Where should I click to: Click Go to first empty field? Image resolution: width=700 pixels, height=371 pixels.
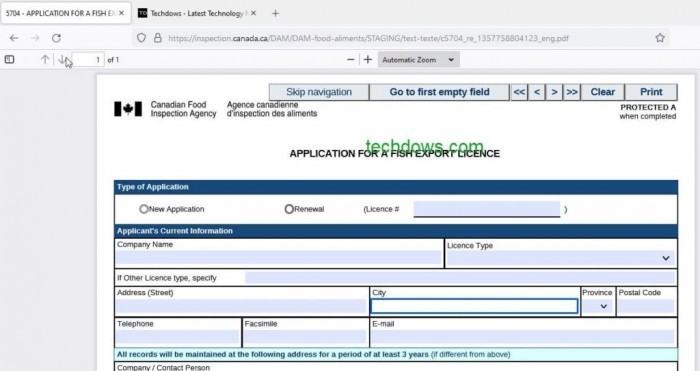(x=439, y=92)
